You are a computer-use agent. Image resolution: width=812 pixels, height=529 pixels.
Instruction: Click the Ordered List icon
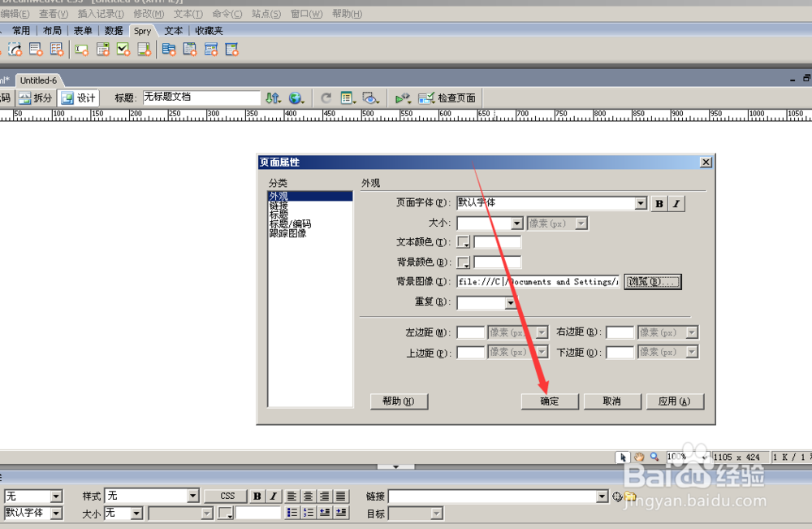pyautogui.click(x=308, y=513)
